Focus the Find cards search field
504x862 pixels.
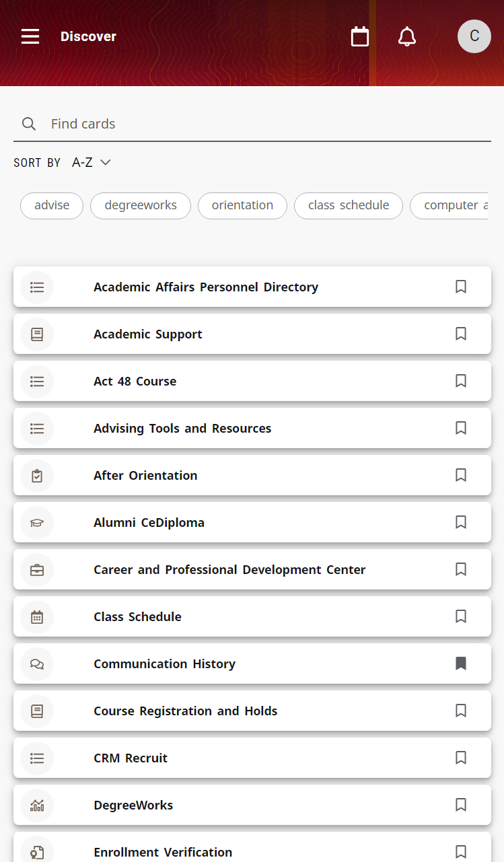[252, 124]
